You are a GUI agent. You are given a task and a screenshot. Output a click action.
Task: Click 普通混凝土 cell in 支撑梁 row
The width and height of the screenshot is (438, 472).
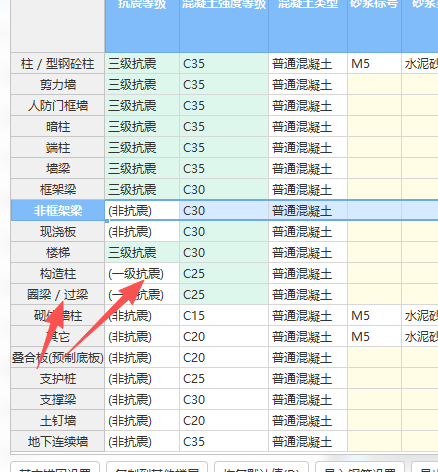pos(308,399)
